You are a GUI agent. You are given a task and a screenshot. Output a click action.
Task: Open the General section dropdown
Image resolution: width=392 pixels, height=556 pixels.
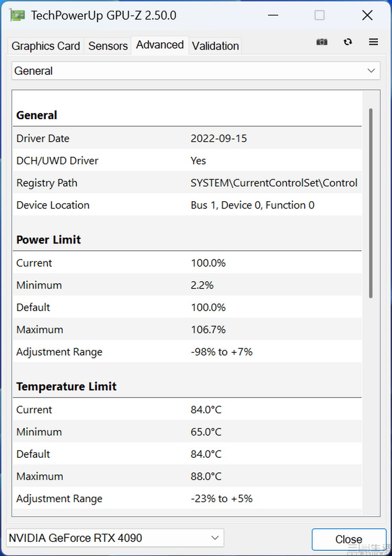(x=196, y=71)
